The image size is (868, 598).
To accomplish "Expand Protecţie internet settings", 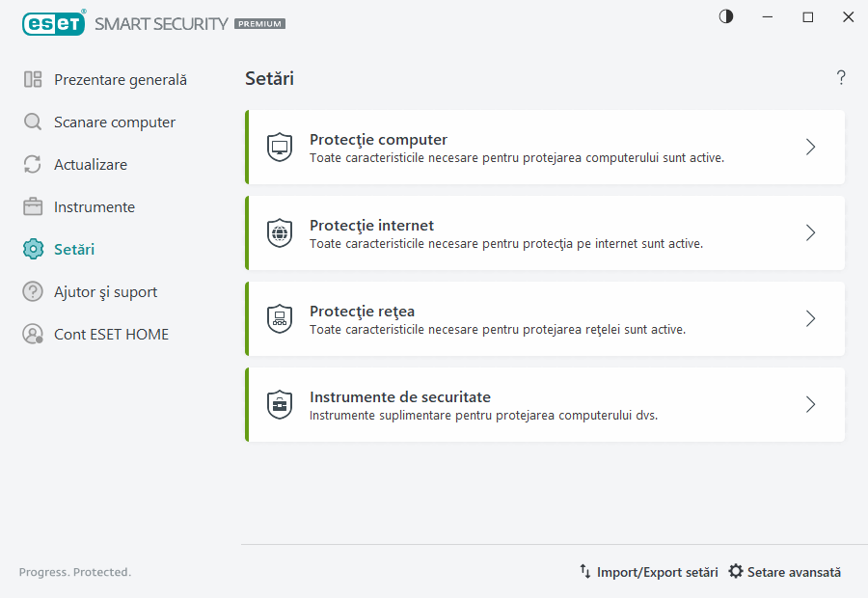I will [810, 232].
